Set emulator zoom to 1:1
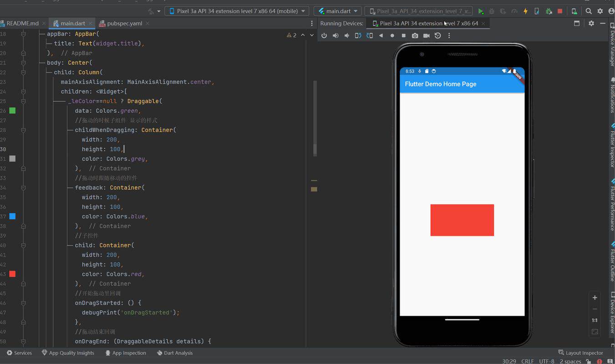Screen dimensions: 615x364 point(595,320)
